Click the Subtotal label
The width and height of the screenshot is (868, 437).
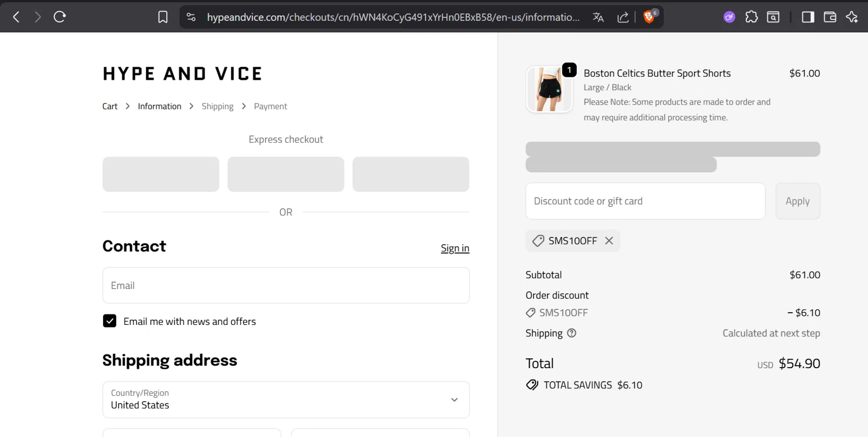point(543,275)
